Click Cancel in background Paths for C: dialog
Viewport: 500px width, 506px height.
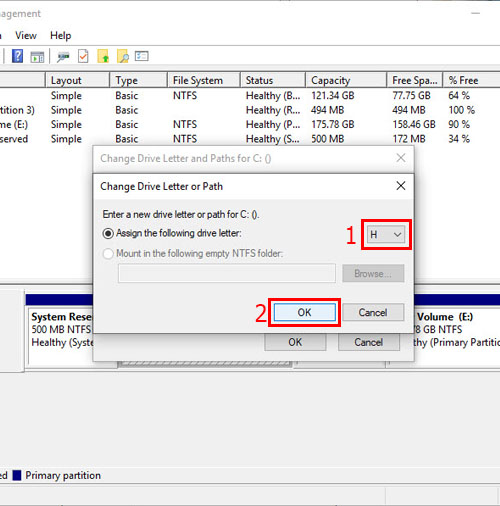coord(369,342)
